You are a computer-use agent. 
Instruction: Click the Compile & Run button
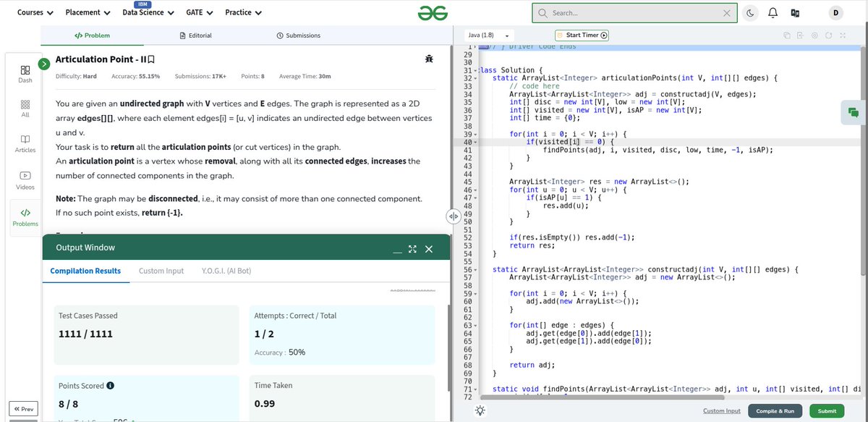tap(775, 410)
